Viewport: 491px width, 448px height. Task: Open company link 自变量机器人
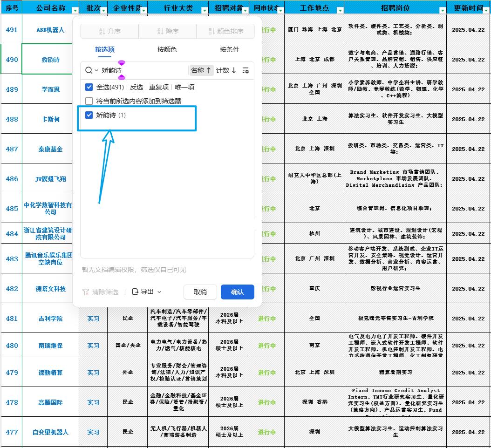50,432
